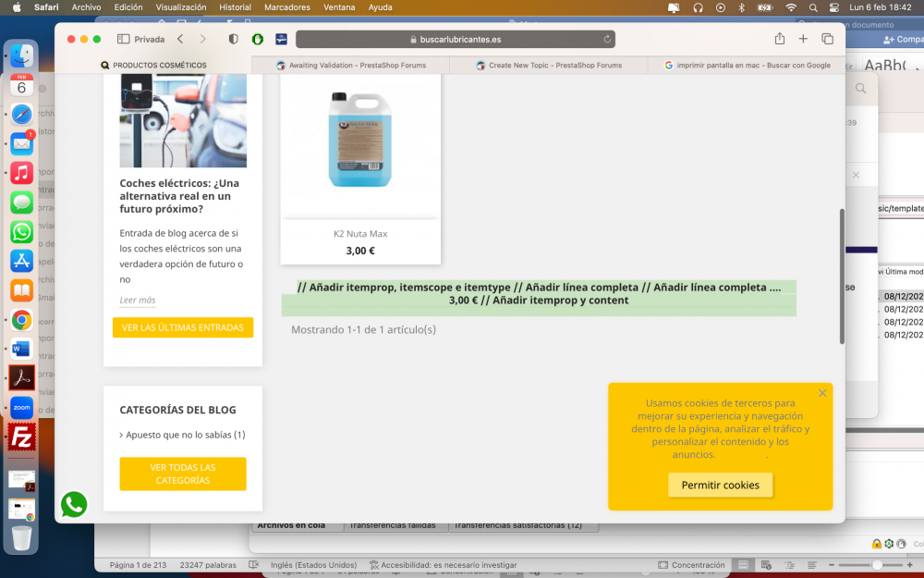The height and width of the screenshot is (578, 924).
Task: Open the Marcadores menu
Action: [x=287, y=7]
